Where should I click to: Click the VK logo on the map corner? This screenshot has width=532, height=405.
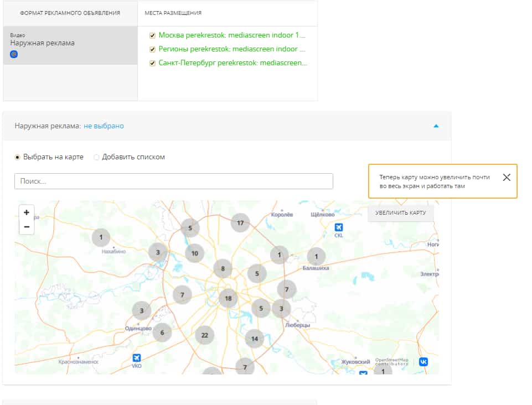pos(423,362)
